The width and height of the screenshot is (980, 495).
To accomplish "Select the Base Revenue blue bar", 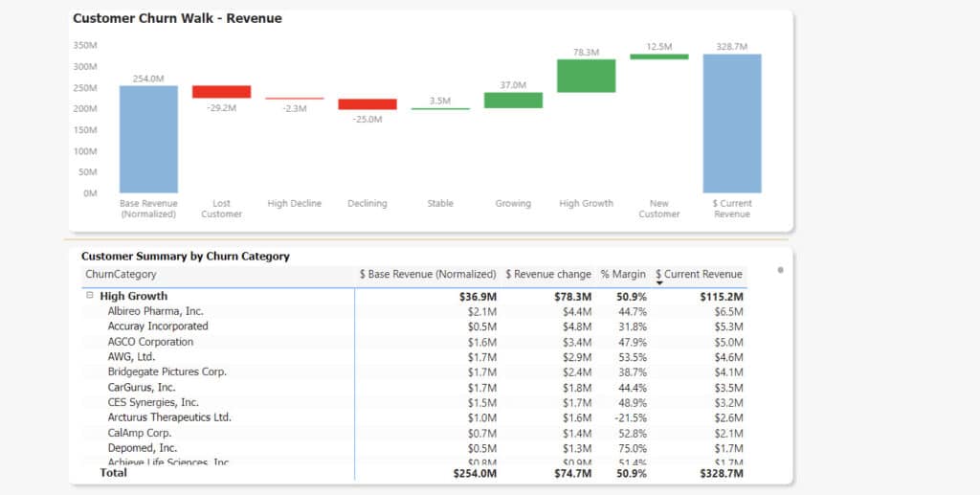I will coord(148,140).
